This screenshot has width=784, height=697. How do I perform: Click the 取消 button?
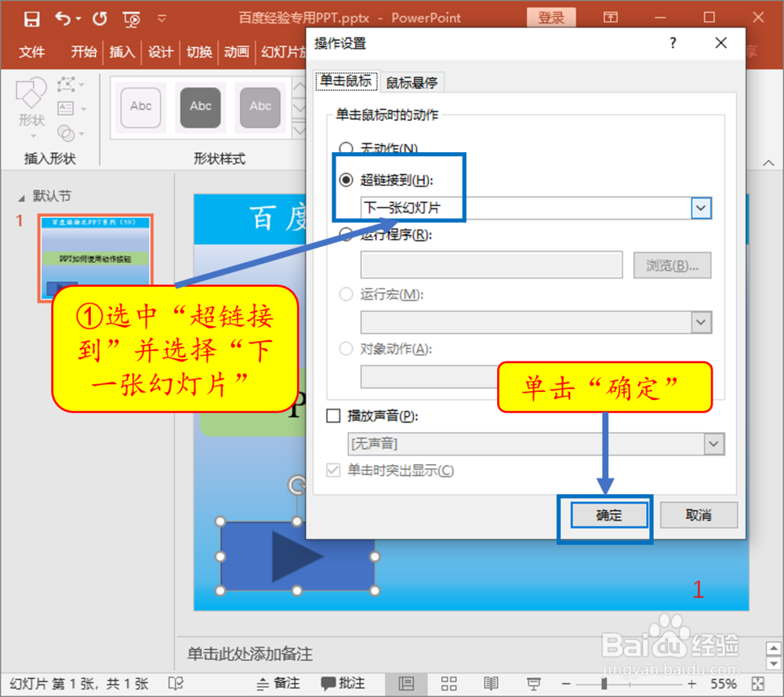click(x=699, y=515)
